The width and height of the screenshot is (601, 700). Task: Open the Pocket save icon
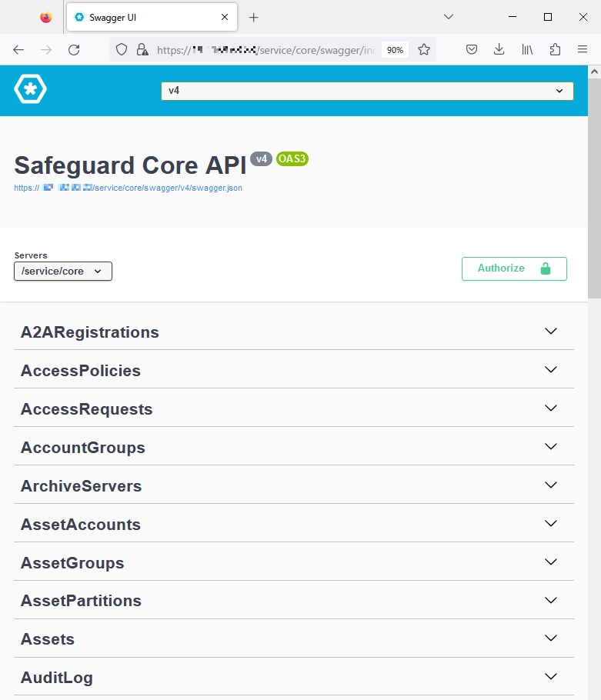click(x=472, y=49)
